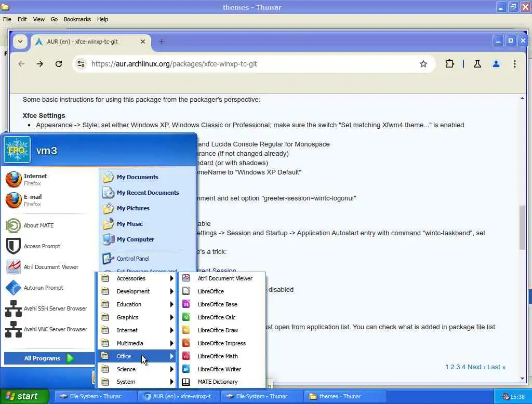Screen dimensions: 532x404
Task: Launch LibreOffice Base
Action: point(222,304)
